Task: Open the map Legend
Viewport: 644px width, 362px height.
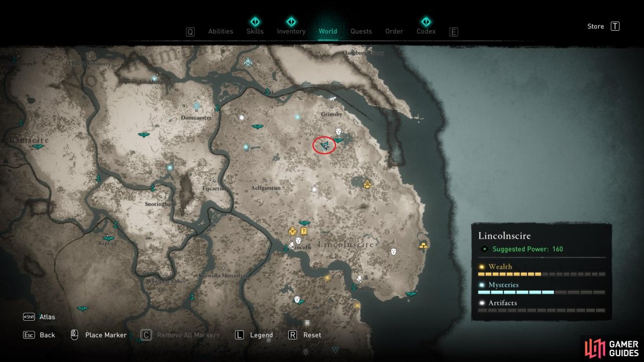Action: (254, 335)
